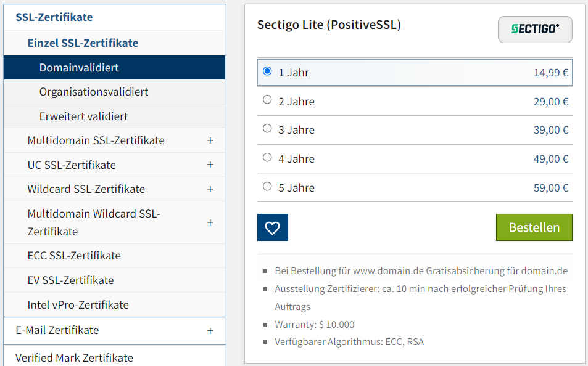The image size is (588, 366).
Task: Click the green Bestellen button
Action: [534, 227]
